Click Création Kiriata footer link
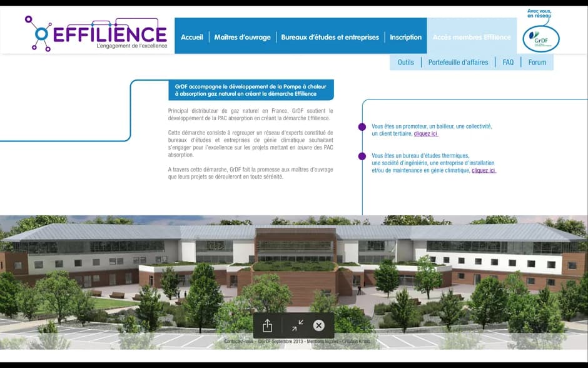Viewport: 588px width, 368px height. coord(357,341)
